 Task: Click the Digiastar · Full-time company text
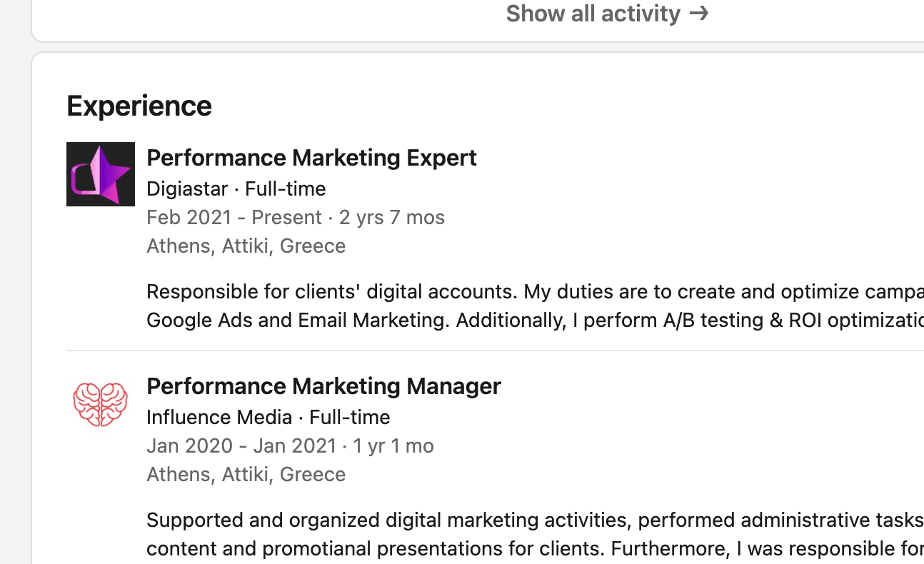(236, 188)
